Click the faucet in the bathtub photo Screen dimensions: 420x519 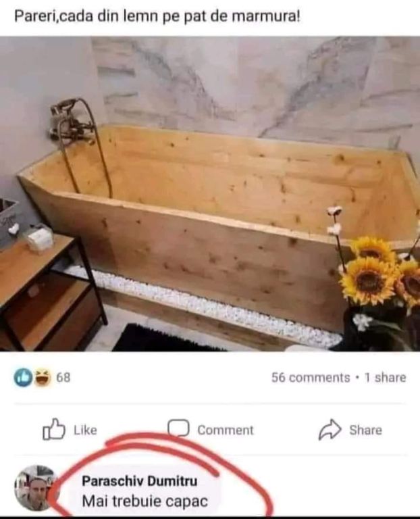(x=72, y=126)
